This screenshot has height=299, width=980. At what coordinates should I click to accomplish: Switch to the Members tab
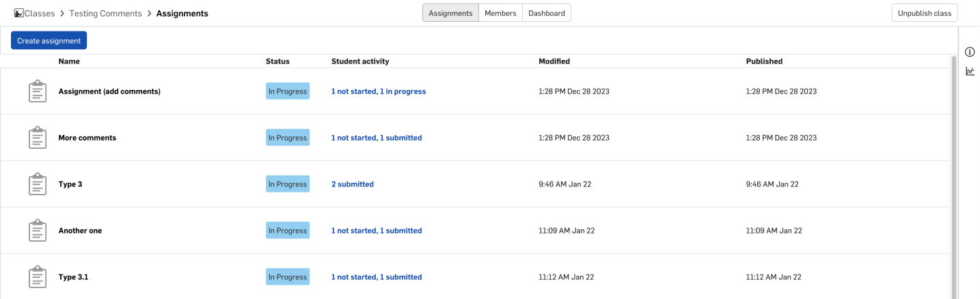[x=500, y=13]
